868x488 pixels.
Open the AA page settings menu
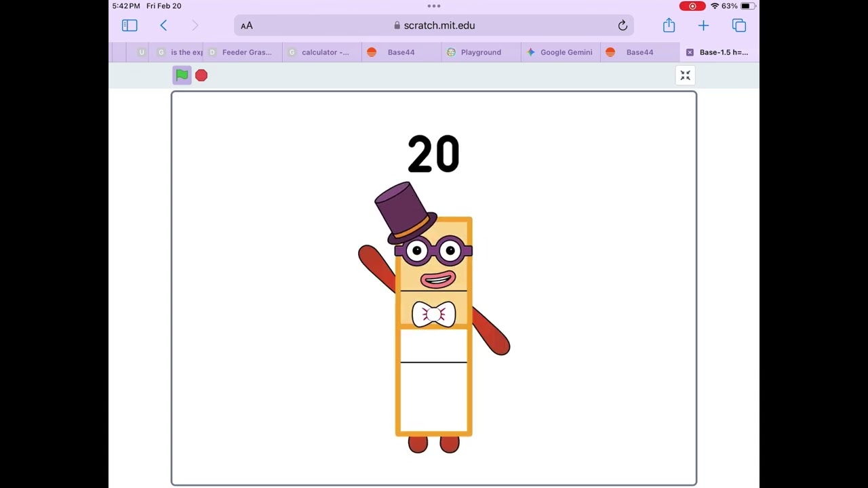click(246, 26)
